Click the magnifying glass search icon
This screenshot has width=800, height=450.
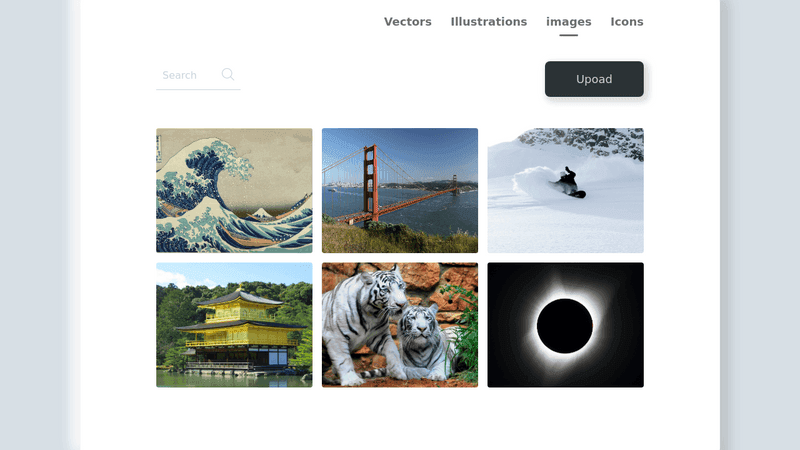pos(228,74)
